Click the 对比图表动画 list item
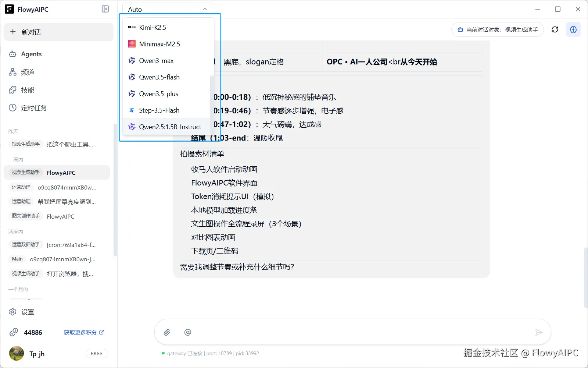Viewport: 588px width, 368px height. (213, 237)
